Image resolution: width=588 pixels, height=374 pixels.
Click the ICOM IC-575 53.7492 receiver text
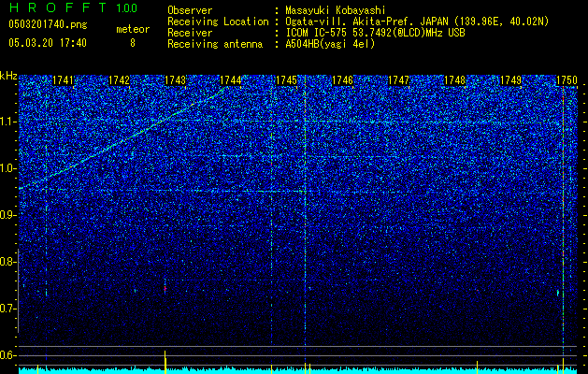(x=375, y=33)
